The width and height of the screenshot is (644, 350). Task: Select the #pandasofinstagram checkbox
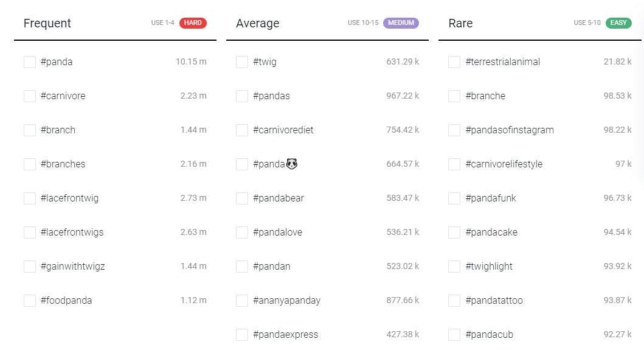[x=454, y=130]
